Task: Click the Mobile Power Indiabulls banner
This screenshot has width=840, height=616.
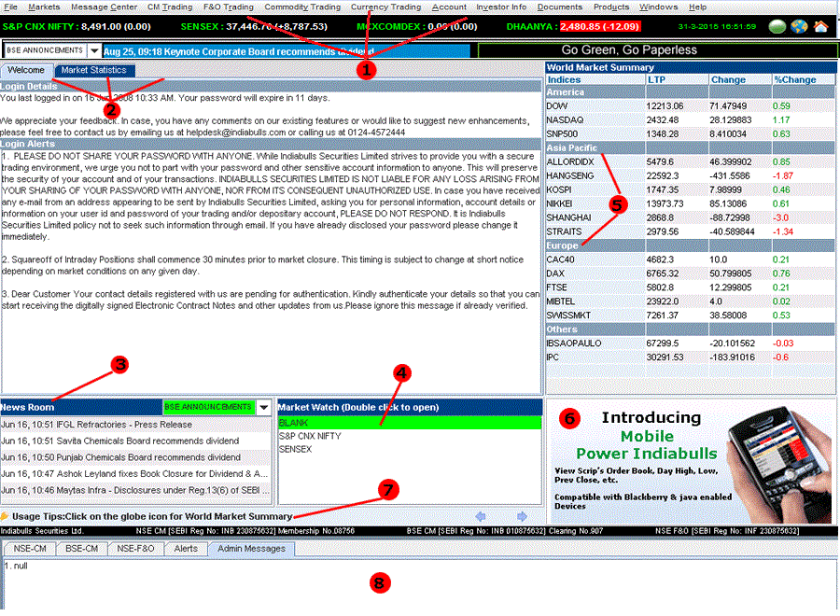Action: point(692,461)
